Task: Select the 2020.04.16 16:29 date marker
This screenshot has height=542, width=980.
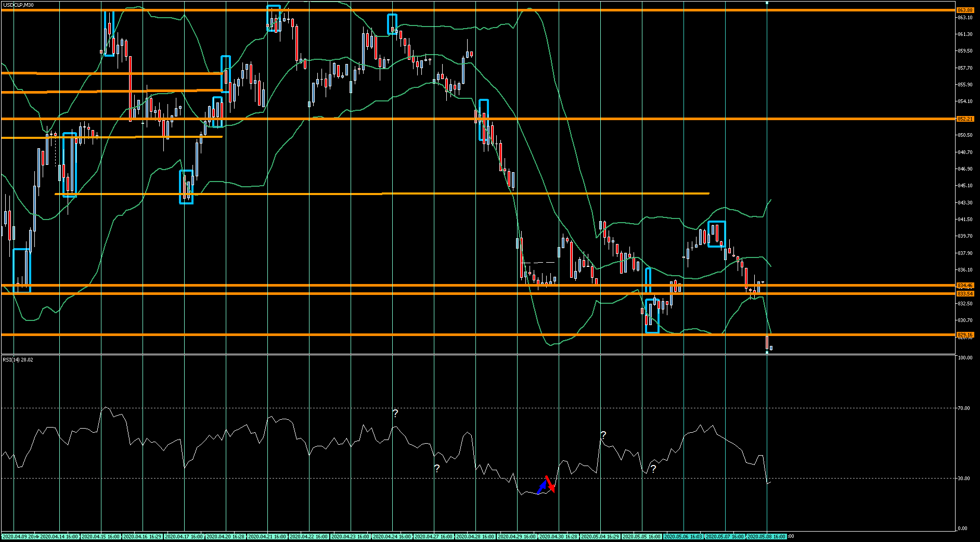Action: click(x=143, y=536)
